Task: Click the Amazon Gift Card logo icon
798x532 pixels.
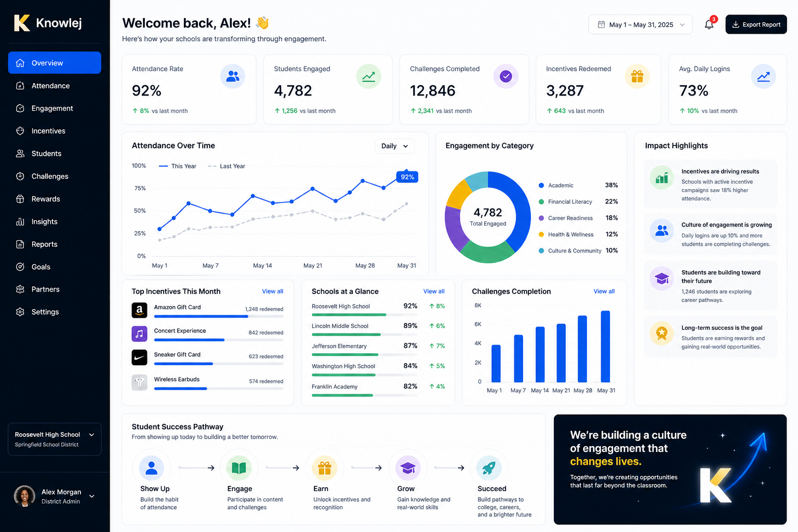Action: (x=139, y=310)
